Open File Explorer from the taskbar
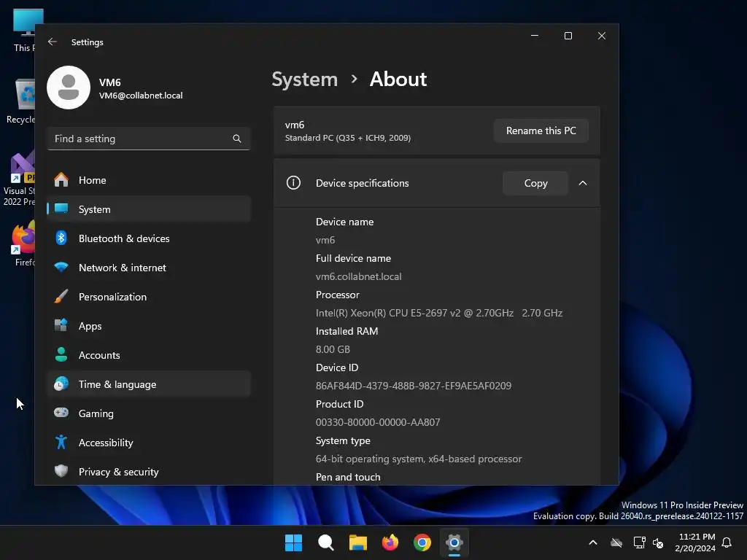The width and height of the screenshot is (747, 560). [357, 542]
